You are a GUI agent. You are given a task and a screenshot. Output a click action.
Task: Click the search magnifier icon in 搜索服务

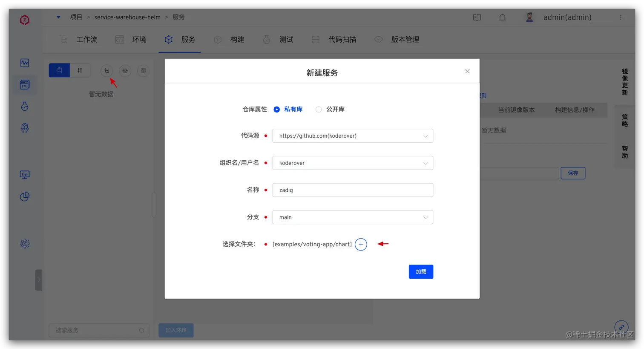tap(141, 330)
